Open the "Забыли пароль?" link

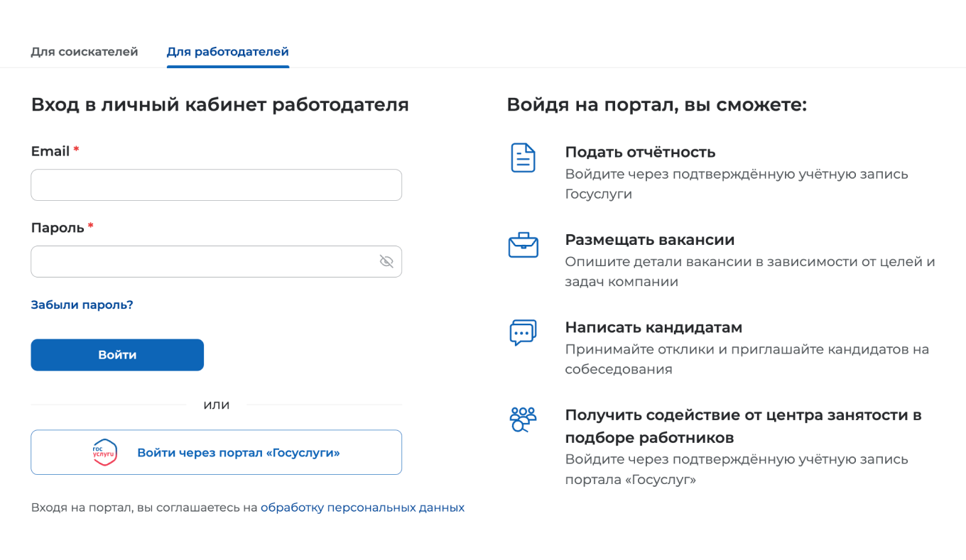[x=80, y=304]
